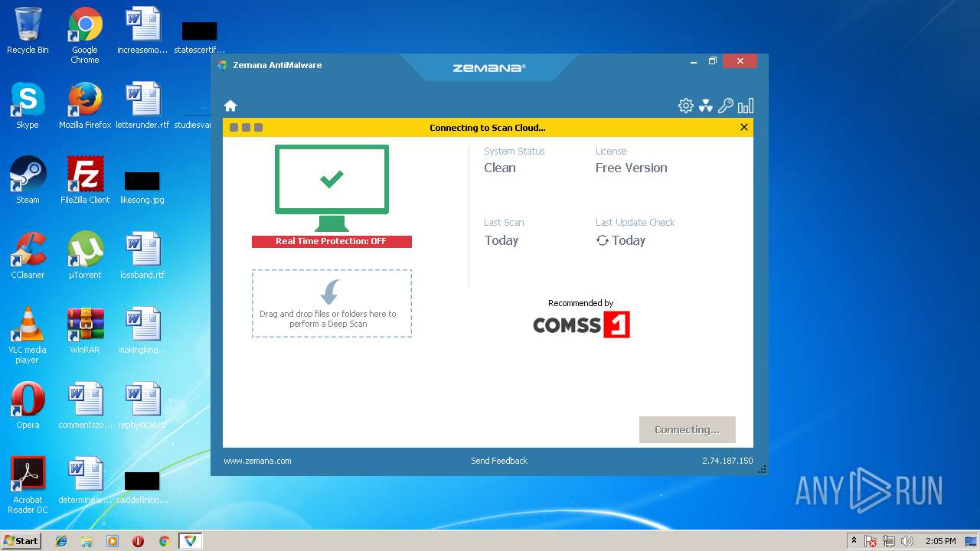Screen dimensions: 980x551
Task: Open Internet Explorer from the taskbar
Action: [x=61, y=541]
